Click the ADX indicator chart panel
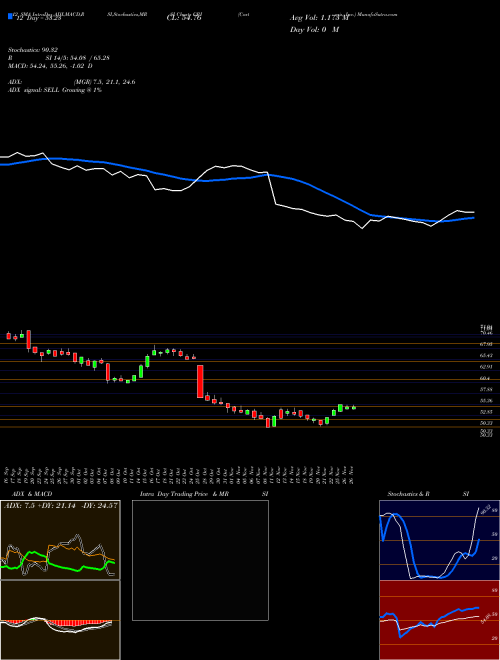This screenshot has height=660, width=500. (x=60, y=540)
